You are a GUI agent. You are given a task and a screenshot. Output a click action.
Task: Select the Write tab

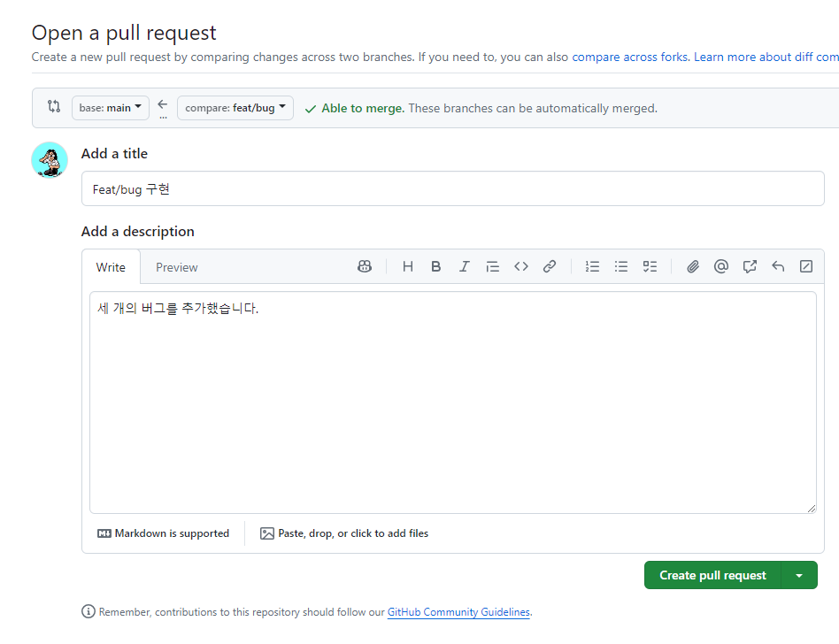111,266
